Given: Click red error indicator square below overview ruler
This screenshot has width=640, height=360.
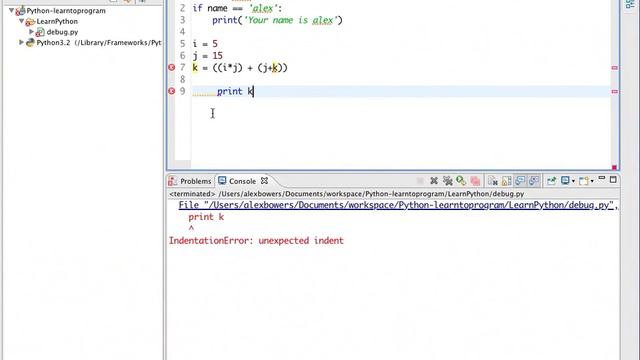Looking at the screenshot, I should click(x=614, y=167).
